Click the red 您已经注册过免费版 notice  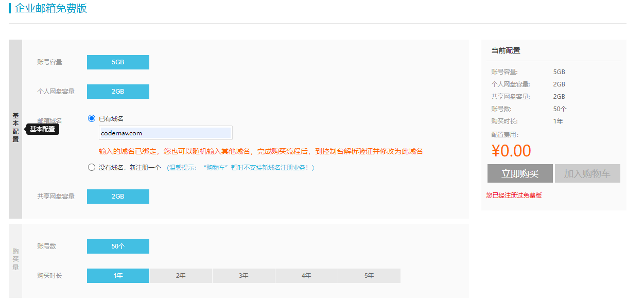514,196
